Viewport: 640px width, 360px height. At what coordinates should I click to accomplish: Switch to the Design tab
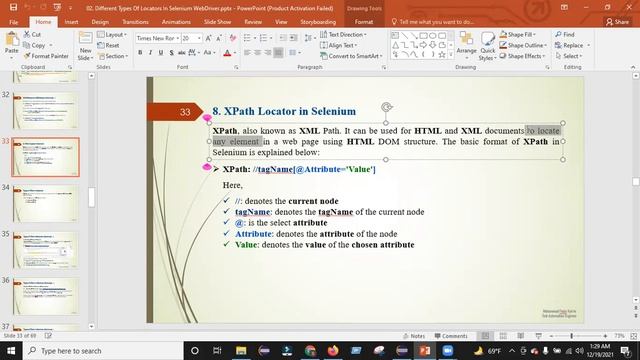(100, 22)
